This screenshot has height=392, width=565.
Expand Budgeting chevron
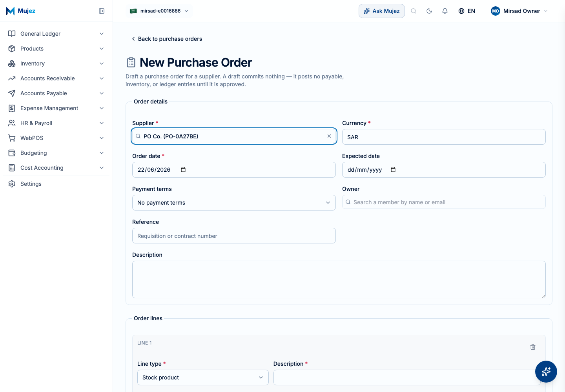point(102,153)
